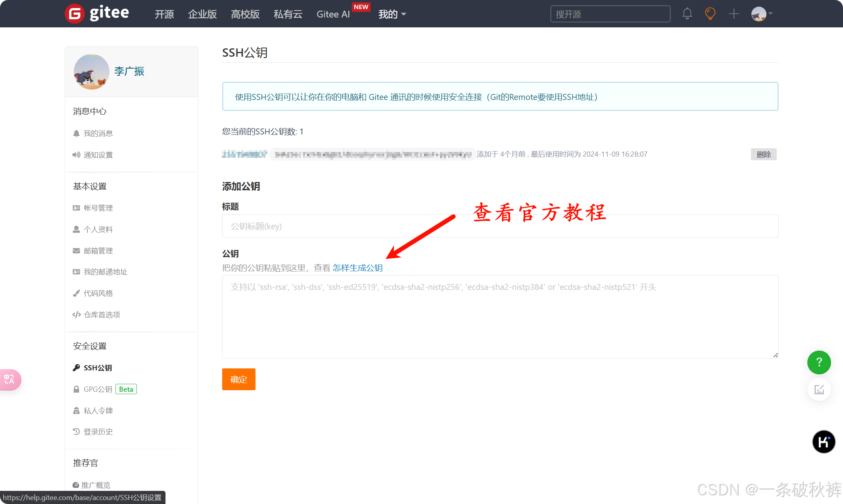The width and height of the screenshot is (843, 504).
Task: Open 私人令牌 settings
Action: [x=98, y=411]
